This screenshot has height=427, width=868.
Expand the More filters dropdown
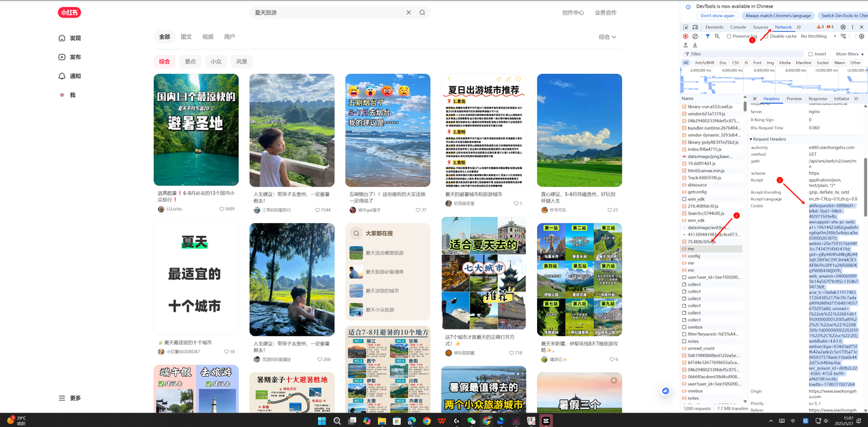[x=849, y=54]
